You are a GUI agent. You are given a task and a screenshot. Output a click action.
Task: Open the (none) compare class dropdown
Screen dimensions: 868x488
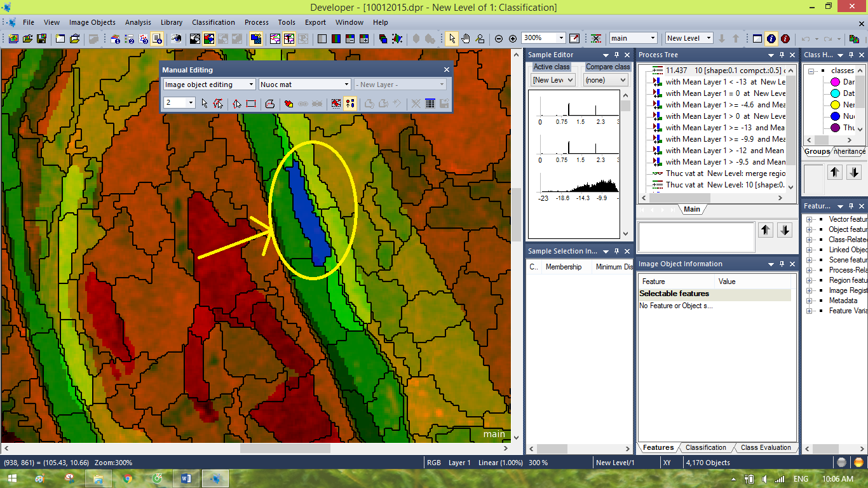[606, 80]
